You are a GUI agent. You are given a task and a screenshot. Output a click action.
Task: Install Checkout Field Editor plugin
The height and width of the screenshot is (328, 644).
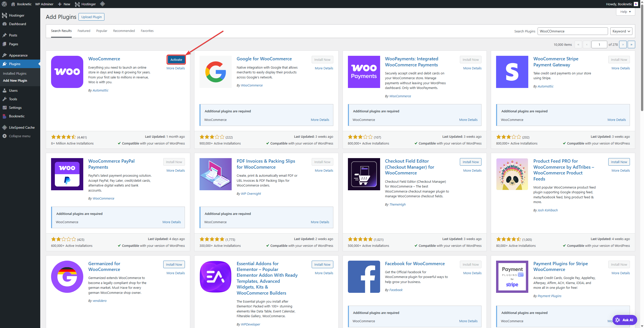click(471, 162)
